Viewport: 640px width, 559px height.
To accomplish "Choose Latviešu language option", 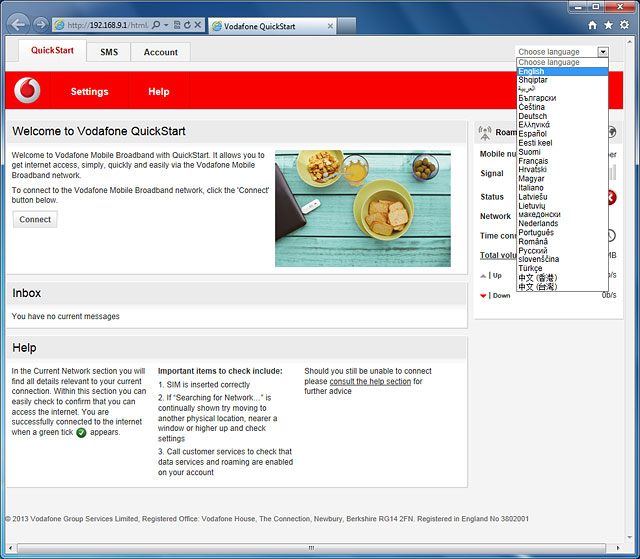I will pos(562,197).
